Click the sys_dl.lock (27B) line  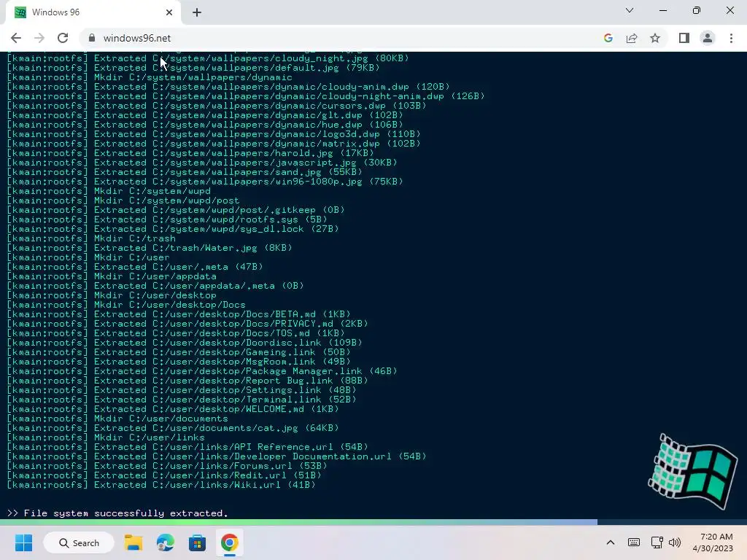173,229
